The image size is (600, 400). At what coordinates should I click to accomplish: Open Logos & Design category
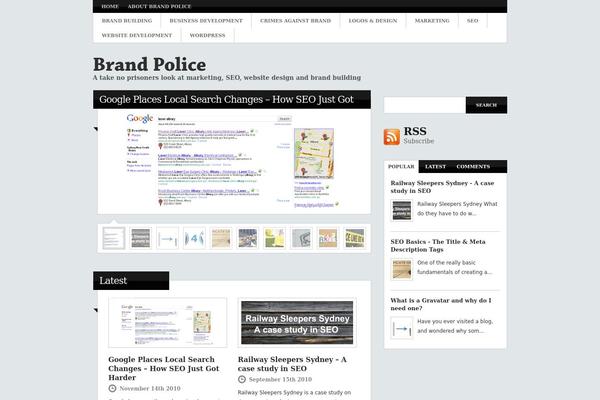(x=373, y=21)
